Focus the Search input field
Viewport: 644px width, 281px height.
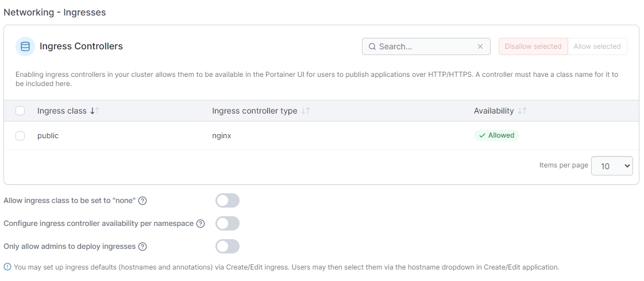coord(426,46)
